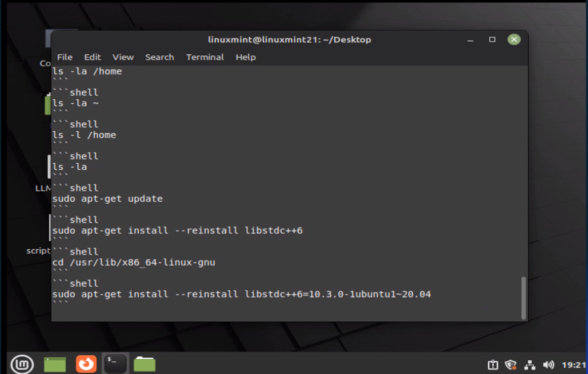Open the Linux Mint start menu
Viewport: 588px width, 374px height.
point(22,364)
